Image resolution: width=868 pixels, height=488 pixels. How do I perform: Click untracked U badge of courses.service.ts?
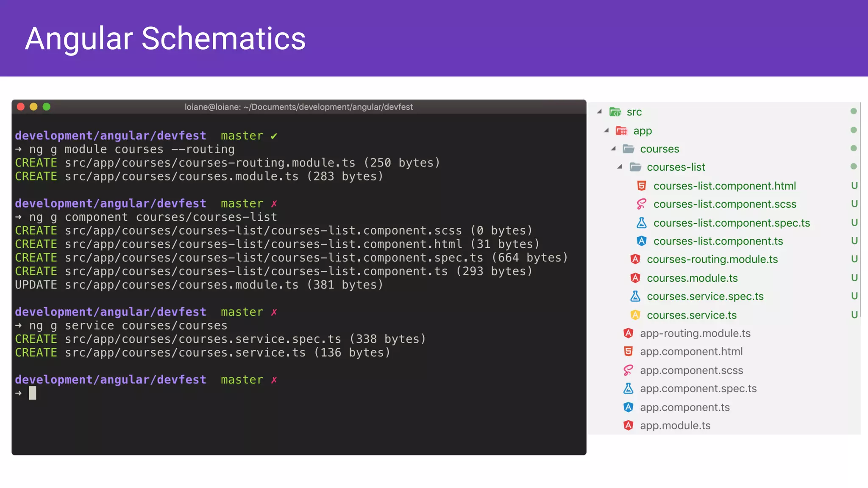point(854,315)
